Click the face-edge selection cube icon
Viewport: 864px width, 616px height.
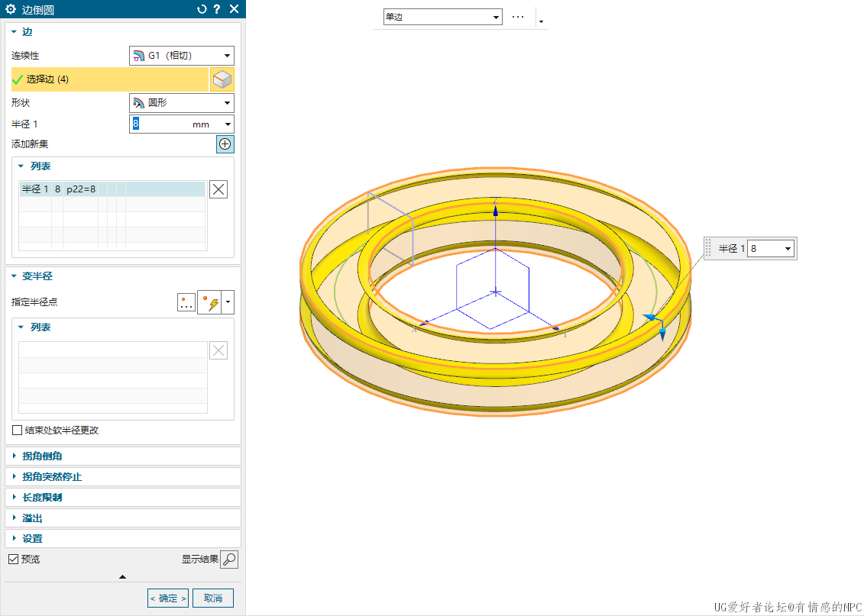click(222, 79)
